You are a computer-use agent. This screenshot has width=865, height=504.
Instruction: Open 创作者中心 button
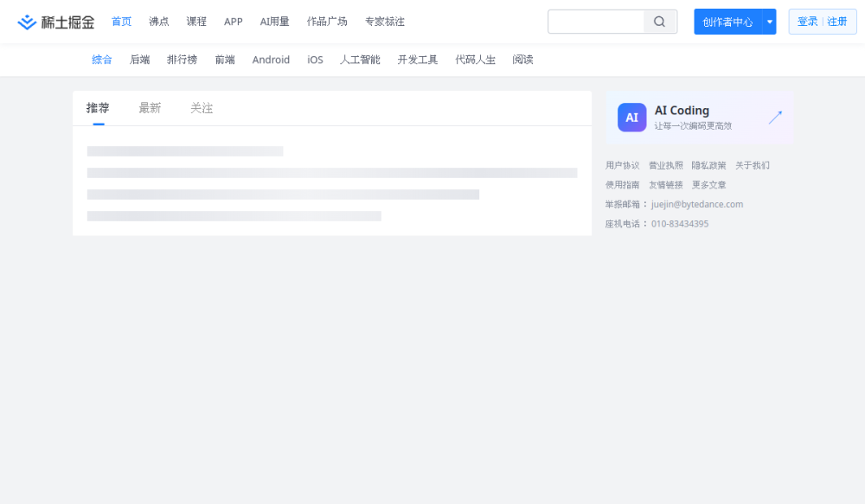727,22
